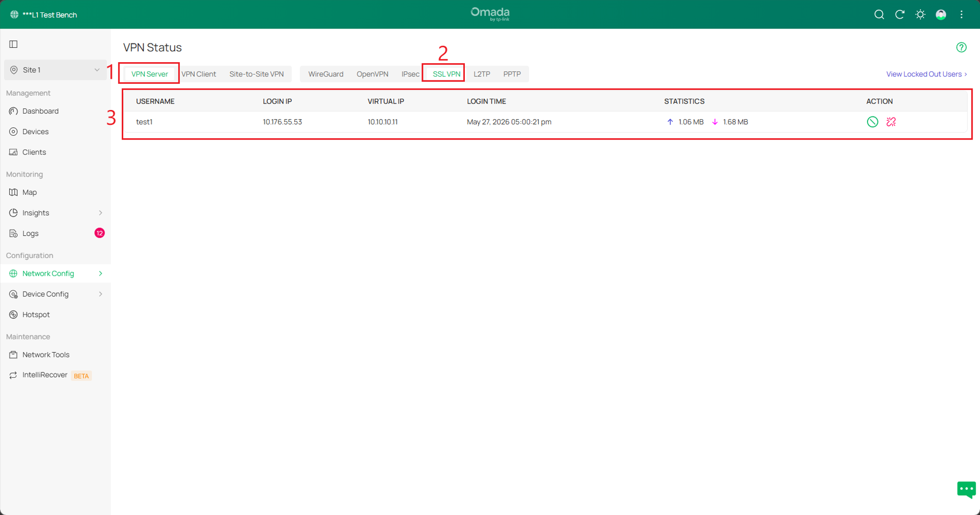Viewport: 980px width, 515px height.
Task: Click the IntelliRecover icon
Action: (13, 375)
